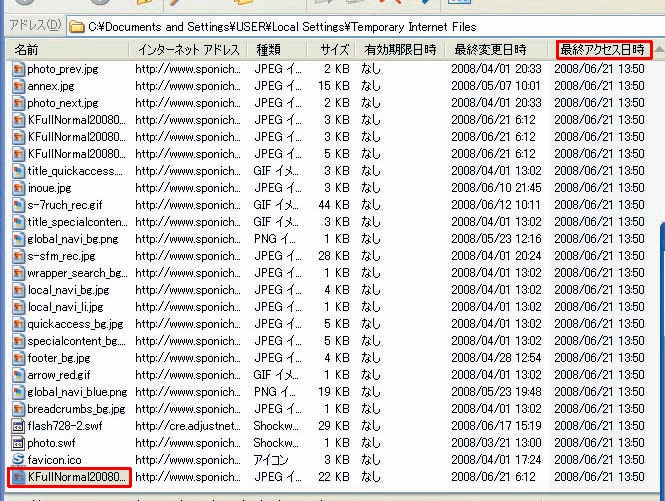Click the JPEG type cell for footer_bg.jpg
665x501 pixels.
278,358
